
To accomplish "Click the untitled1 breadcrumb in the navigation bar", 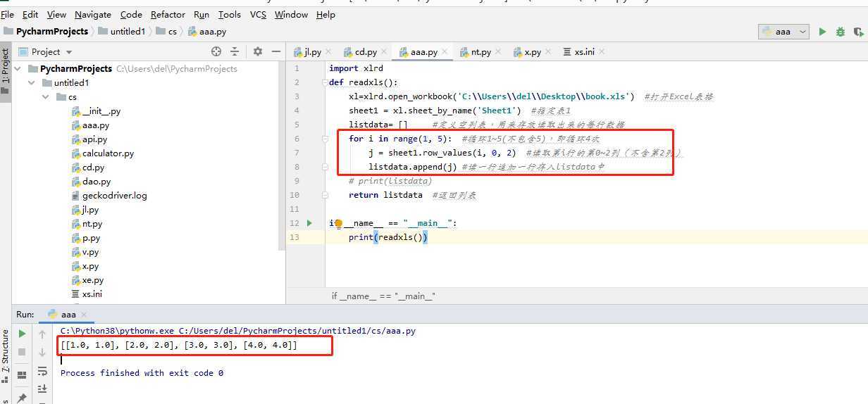I will [127, 32].
